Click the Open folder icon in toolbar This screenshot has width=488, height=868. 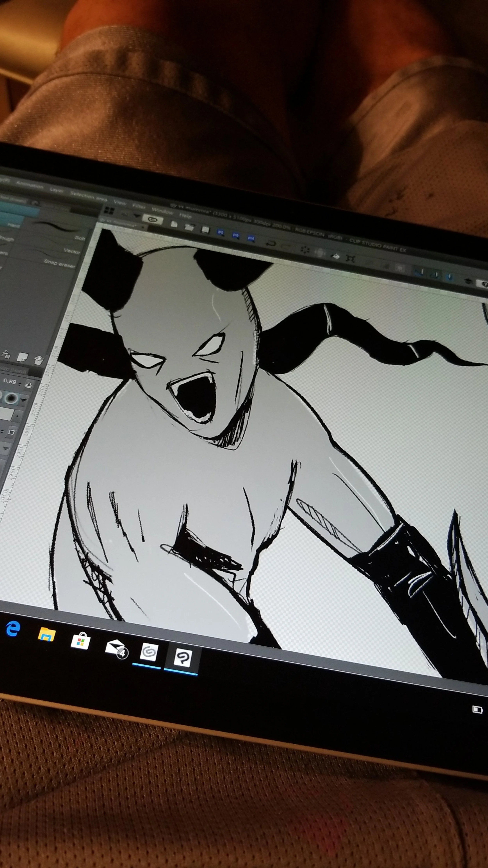189,227
